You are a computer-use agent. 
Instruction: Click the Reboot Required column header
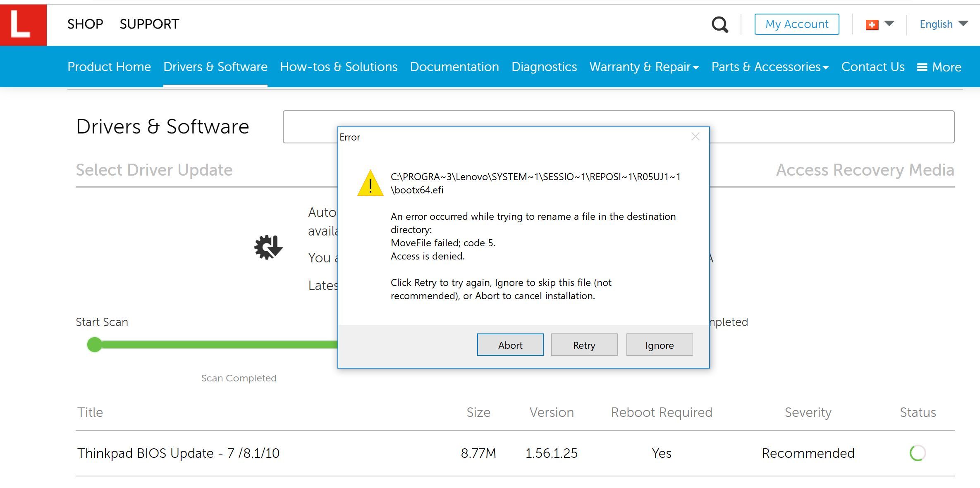coord(662,412)
